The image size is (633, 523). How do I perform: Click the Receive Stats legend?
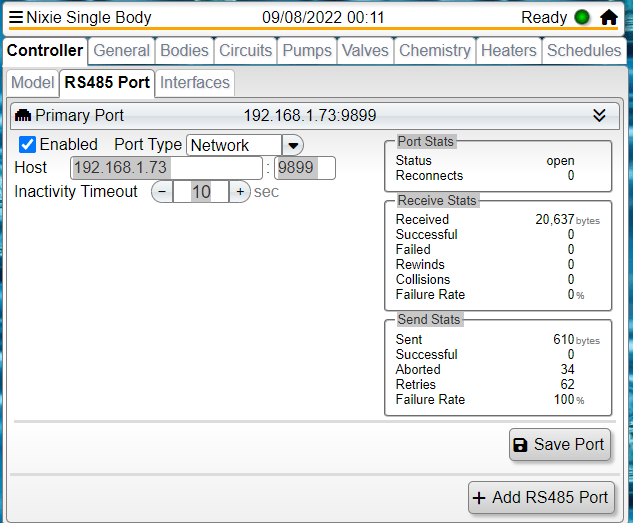click(x=437, y=201)
